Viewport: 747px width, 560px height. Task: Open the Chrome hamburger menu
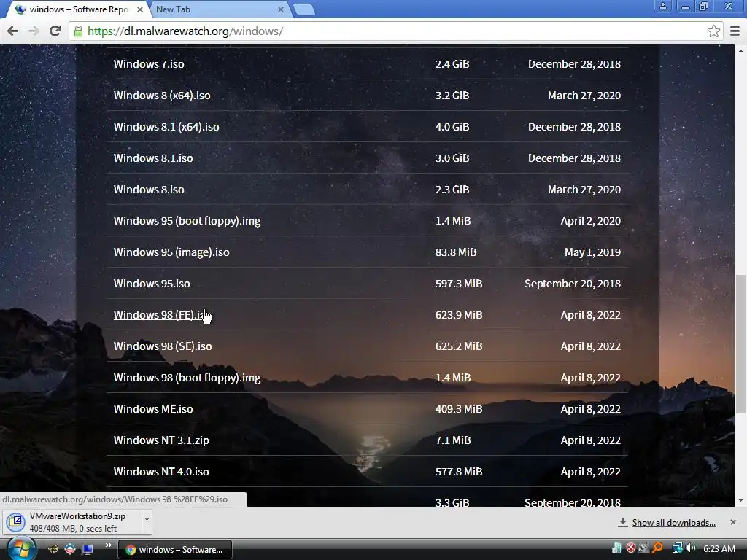click(x=735, y=31)
